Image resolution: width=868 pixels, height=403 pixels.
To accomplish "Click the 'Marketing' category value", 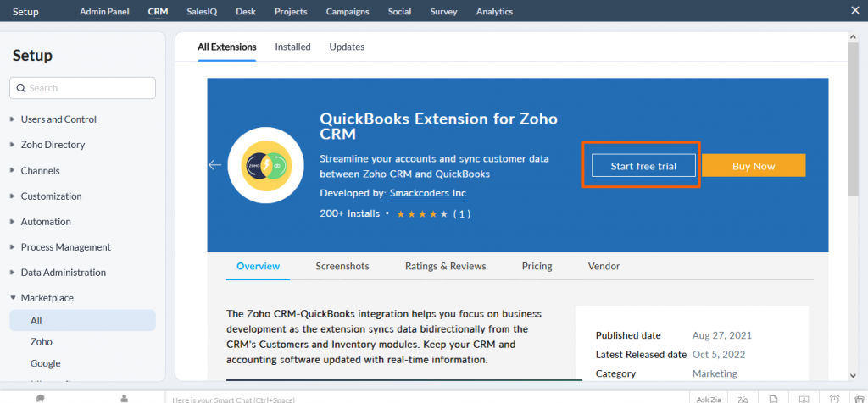I will point(715,373).
